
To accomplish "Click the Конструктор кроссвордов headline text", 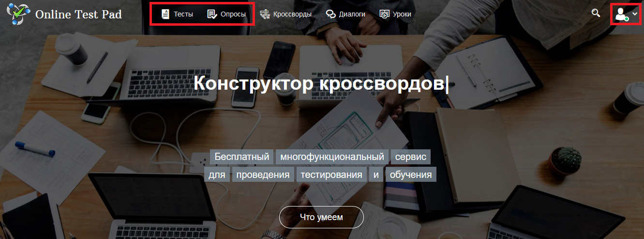I will coord(321,83).
